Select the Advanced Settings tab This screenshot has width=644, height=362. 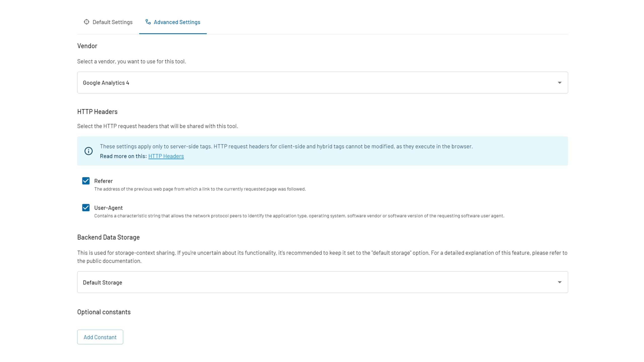177,22
